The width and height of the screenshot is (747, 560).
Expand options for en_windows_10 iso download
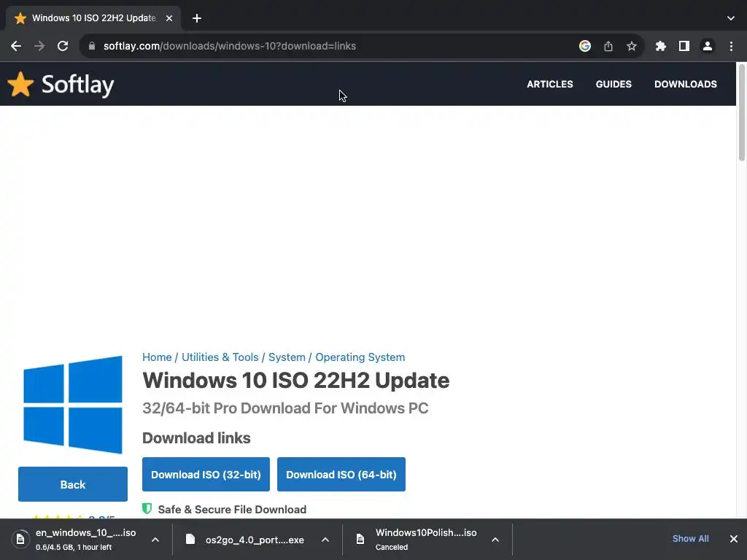click(x=155, y=540)
